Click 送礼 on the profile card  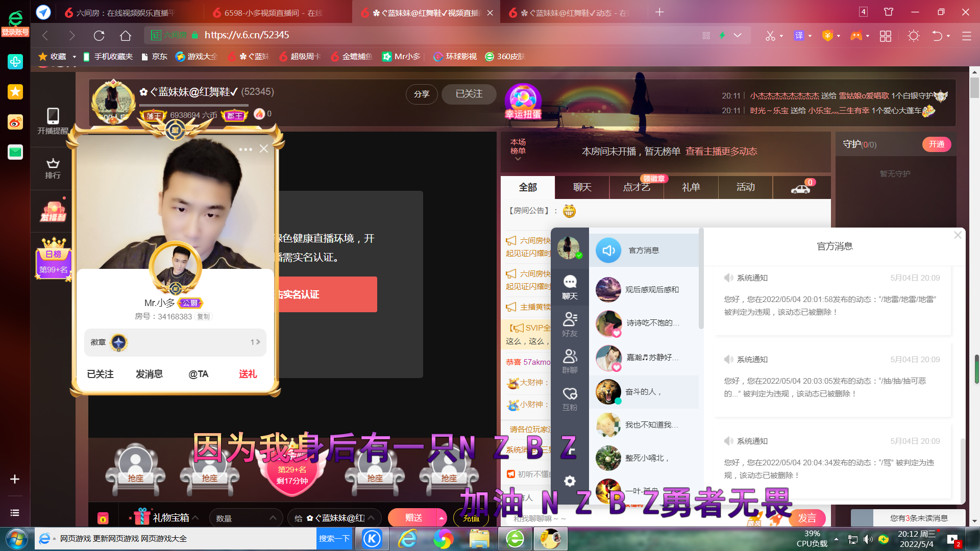tap(248, 374)
